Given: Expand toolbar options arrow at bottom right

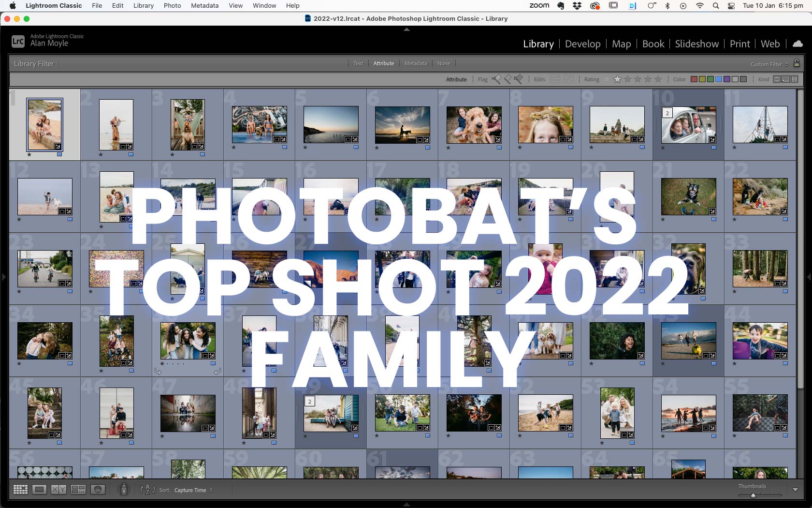Looking at the screenshot, I should tap(796, 490).
